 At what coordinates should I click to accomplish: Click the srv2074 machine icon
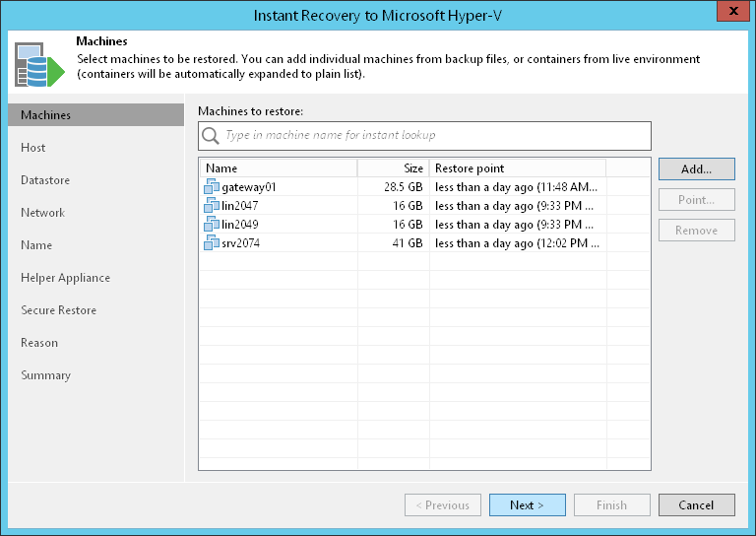(x=212, y=243)
